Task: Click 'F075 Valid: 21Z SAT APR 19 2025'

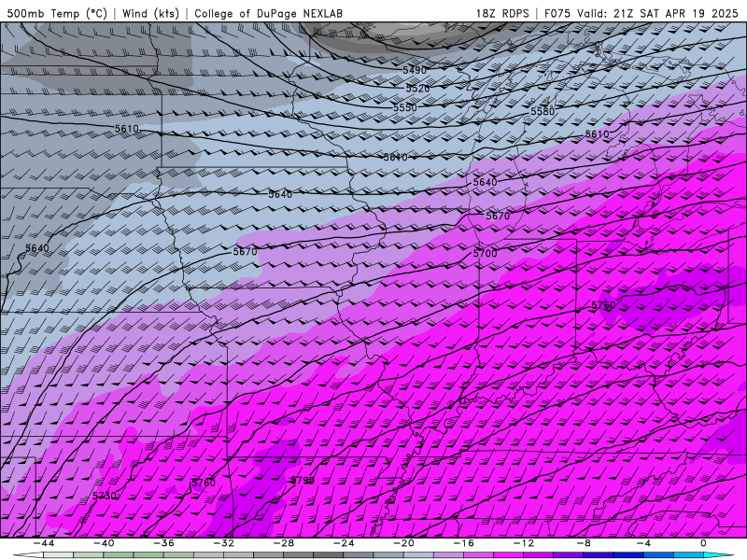Action: [x=641, y=13]
